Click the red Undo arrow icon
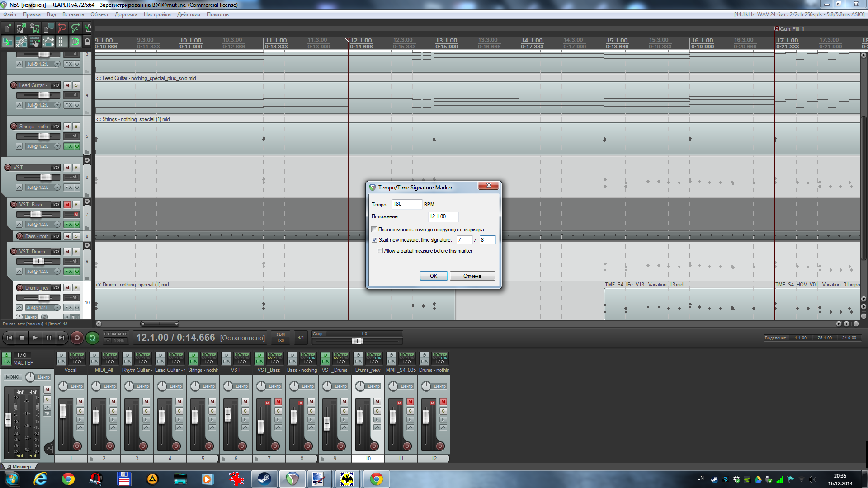This screenshot has width=868, height=488. 62,28
